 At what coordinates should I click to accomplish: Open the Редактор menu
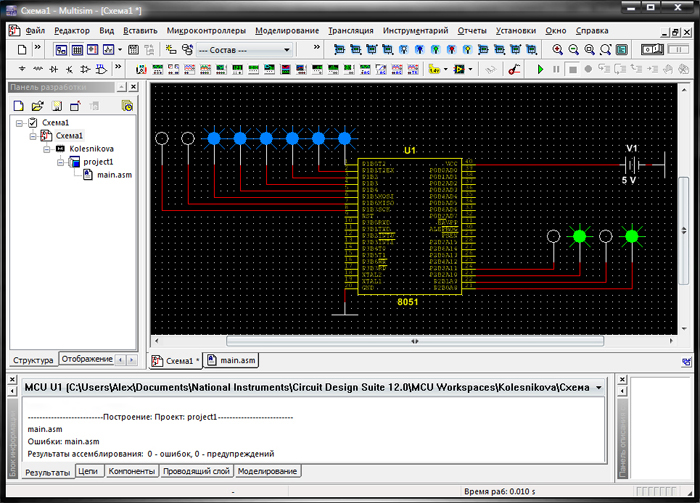pos(72,30)
